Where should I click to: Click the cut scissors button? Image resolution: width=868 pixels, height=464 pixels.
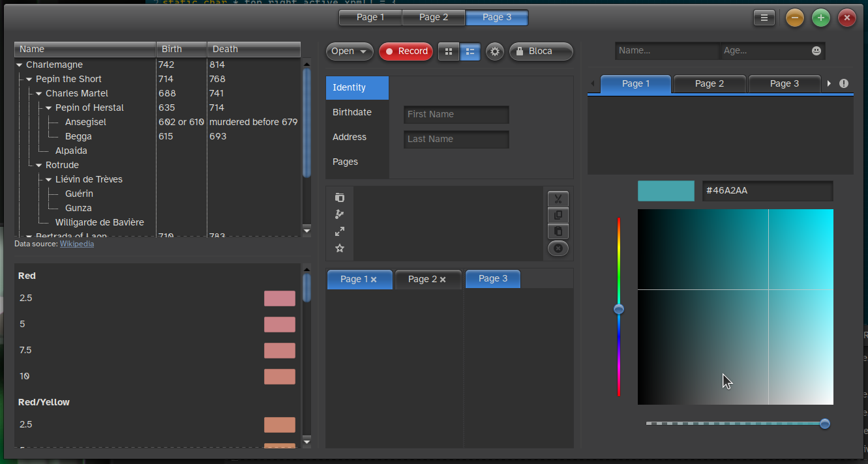click(x=558, y=199)
